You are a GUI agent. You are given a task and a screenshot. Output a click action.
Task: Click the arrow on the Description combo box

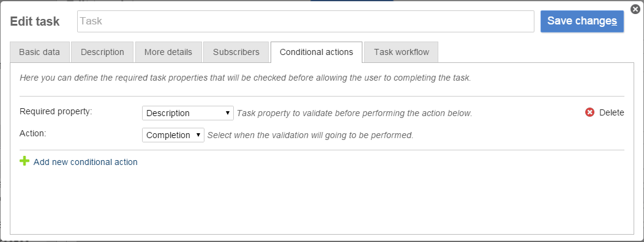pyautogui.click(x=228, y=113)
